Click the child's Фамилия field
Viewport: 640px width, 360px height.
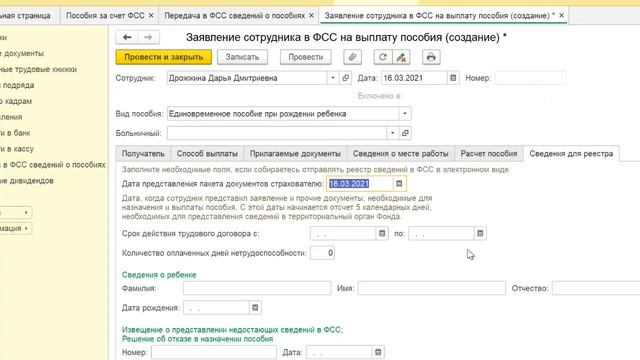[257, 288]
